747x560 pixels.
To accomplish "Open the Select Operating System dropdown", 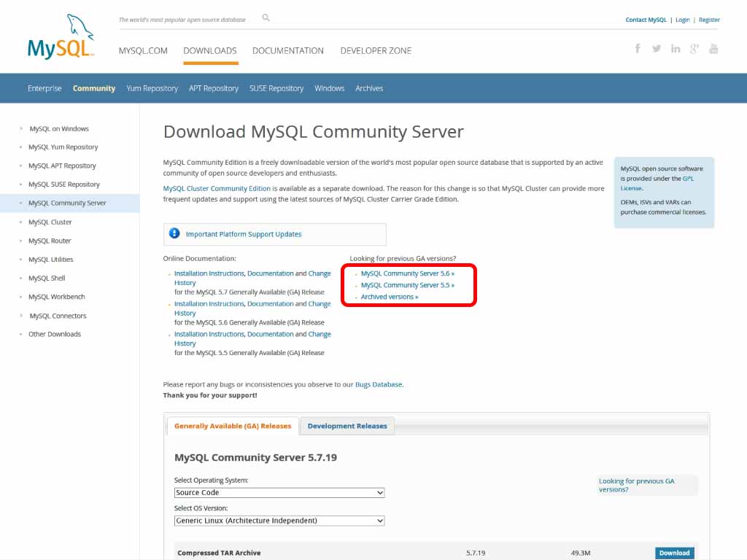I will [279, 492].
